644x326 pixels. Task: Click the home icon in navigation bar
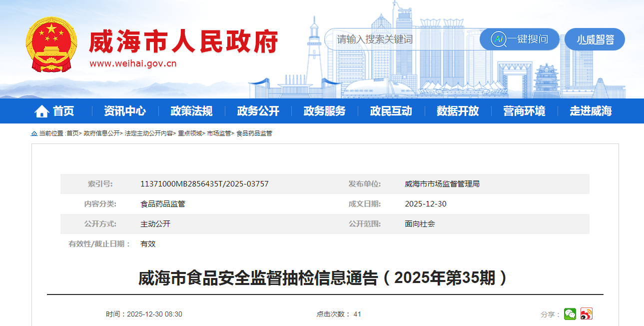(41, 111)
